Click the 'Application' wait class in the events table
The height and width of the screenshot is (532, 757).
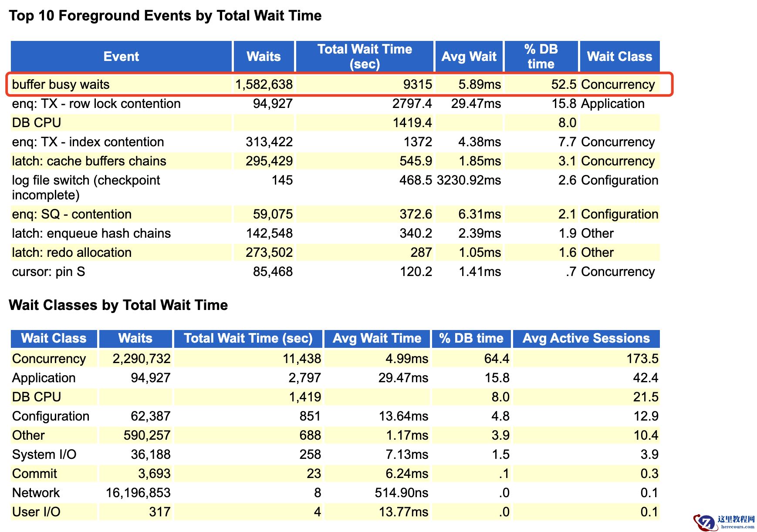[613, 104]
